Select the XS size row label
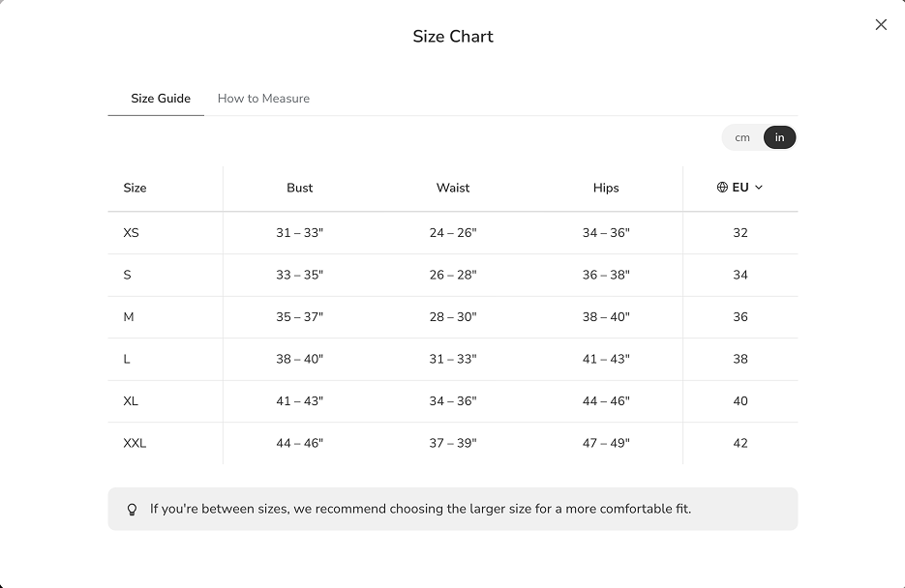The height and width of the screenshot is (588, 905). pyautogui.click(x=131, y=233)
